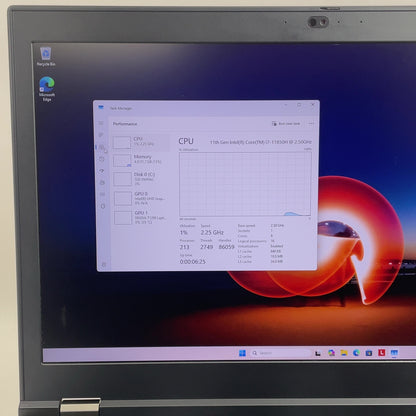Open the Recycle Bin desktop icon
This screenshot has height=416, width=416.
click(x=46, y=56)
